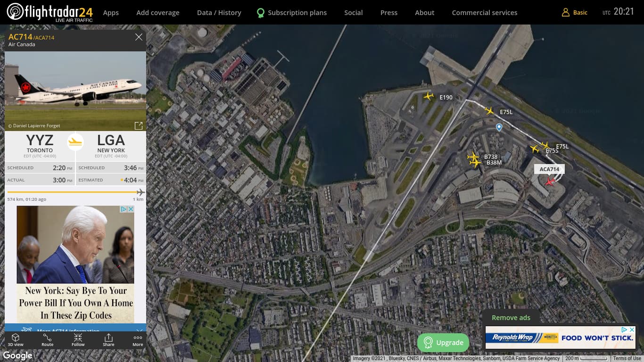This screenshot has width=644, height=362.
Task: Share this flight
Action: [x=108, y=340]
